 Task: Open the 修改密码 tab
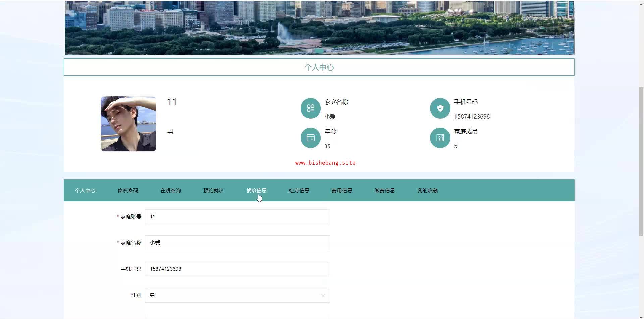click(x=128, y=191)
